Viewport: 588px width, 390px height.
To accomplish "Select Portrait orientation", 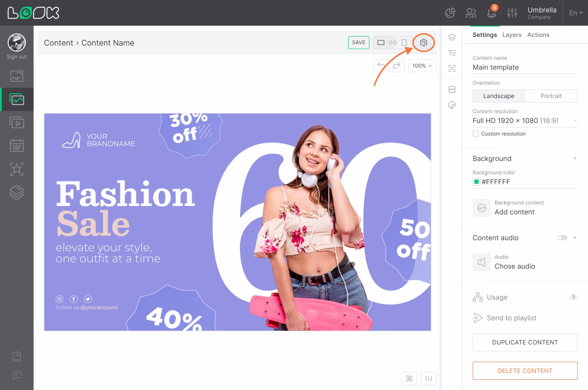I will pyautogui.click(x=551, y=96).
